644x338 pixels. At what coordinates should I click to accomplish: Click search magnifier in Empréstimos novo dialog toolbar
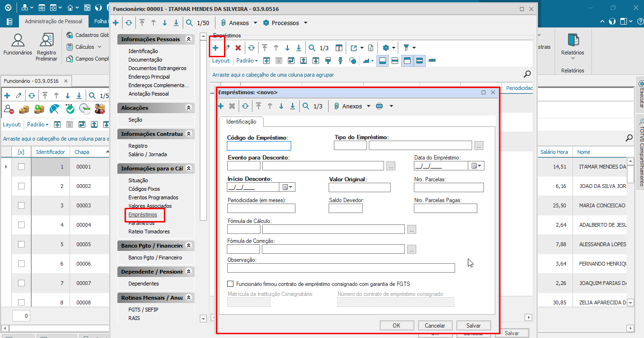[306, 107]
